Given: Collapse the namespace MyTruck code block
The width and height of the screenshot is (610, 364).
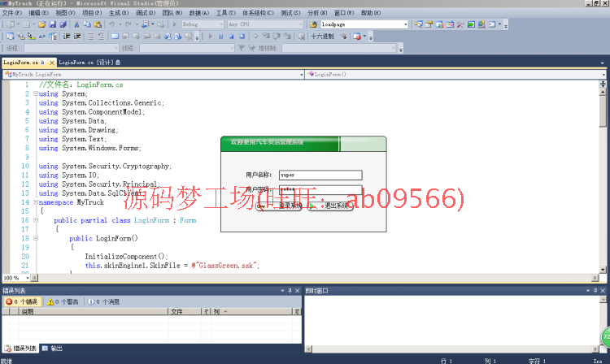Looking at the screenshot, I should (x=34, y=202).
